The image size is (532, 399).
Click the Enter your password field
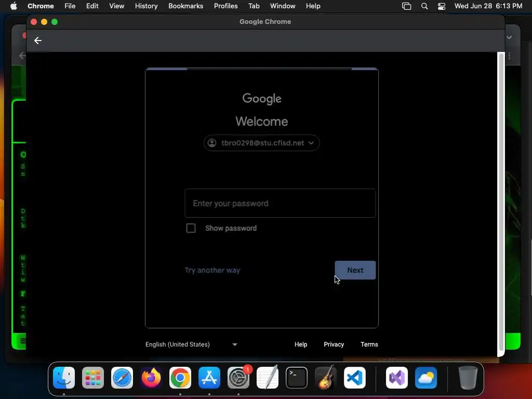tap(280, 203)
